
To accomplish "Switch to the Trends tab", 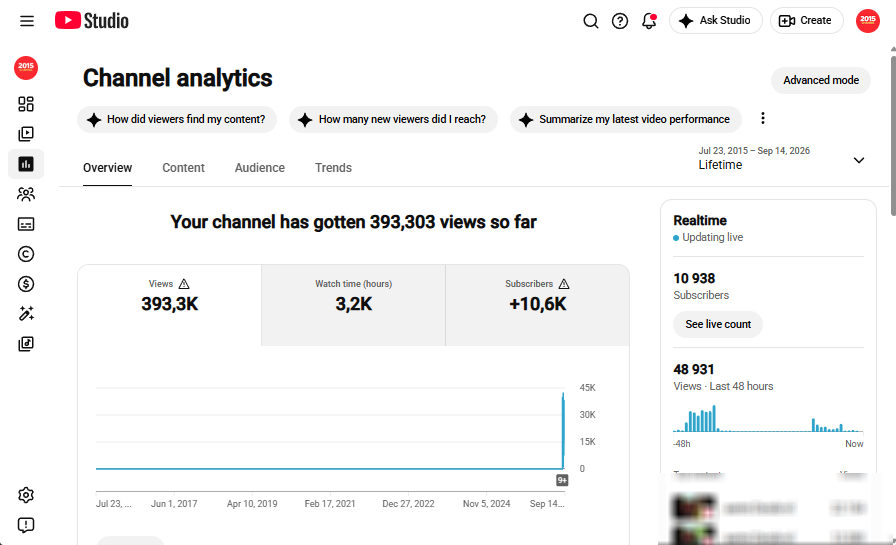I will point(333,168).
